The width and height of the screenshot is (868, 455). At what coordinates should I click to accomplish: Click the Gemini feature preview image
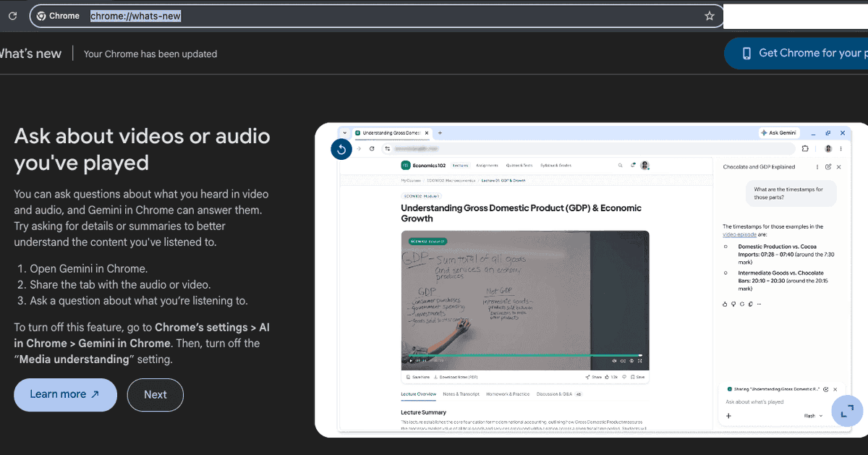[x=592, y=280]
